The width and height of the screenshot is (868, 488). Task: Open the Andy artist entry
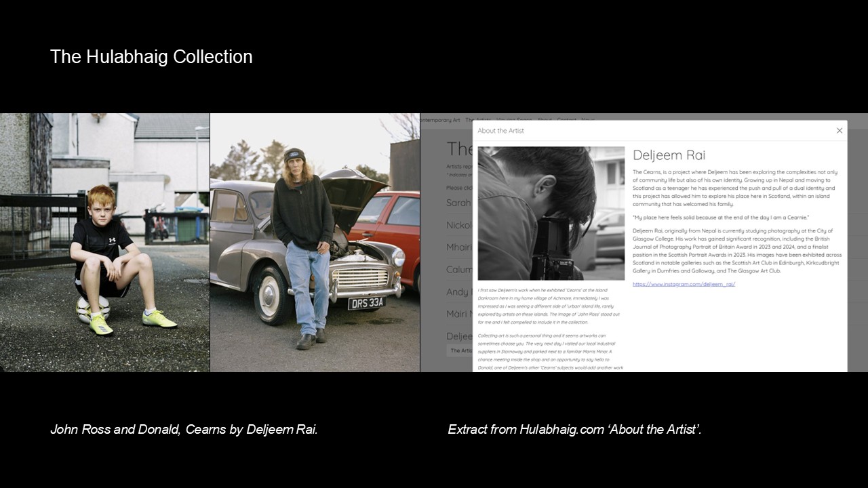tap(458, 292)
